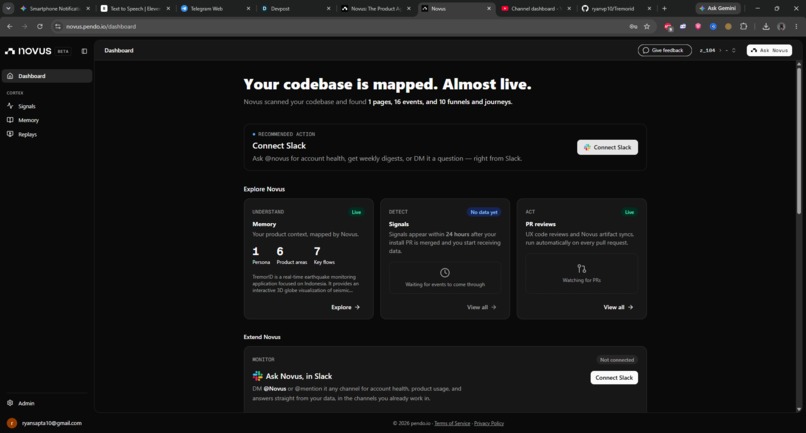Click the Live badge on Memory card
This screenshot has width=806, height=433.
point(356,212)
